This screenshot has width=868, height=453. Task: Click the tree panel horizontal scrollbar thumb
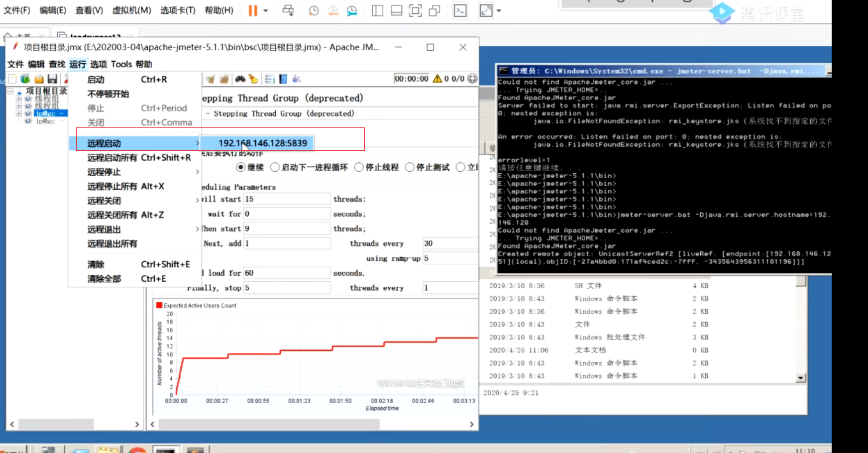[x=56, y=424]
